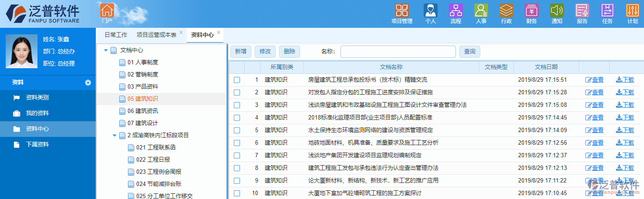Click the 文档日期 column header
This screenshot has height=199, width=644.
[x=546, y=67]
